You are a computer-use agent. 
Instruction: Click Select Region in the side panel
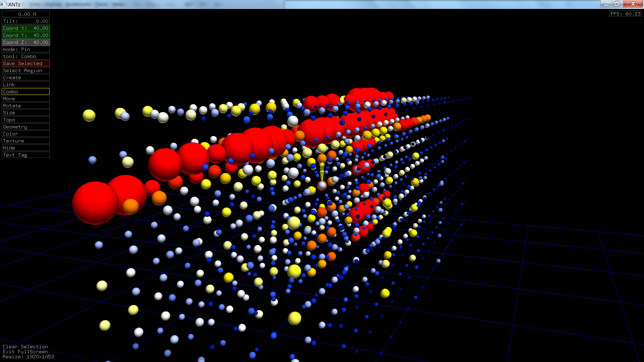(x=25, y=70)
